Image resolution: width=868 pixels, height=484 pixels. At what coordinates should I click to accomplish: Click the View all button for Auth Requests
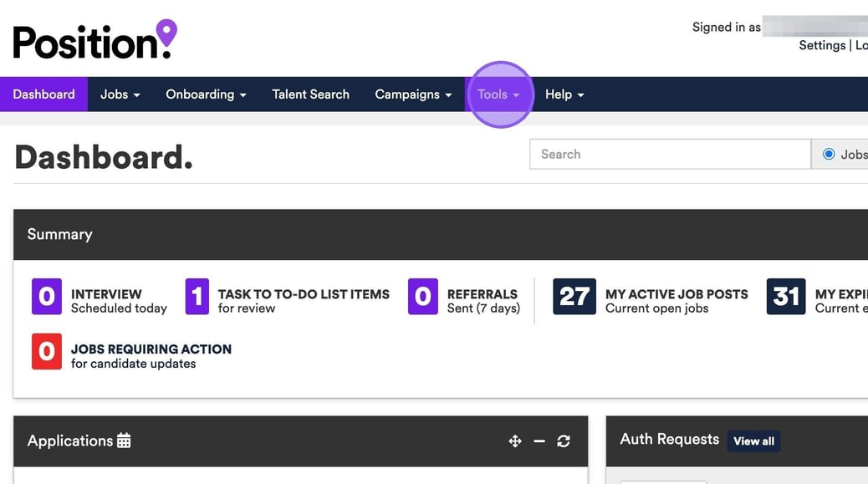point(753,441)
